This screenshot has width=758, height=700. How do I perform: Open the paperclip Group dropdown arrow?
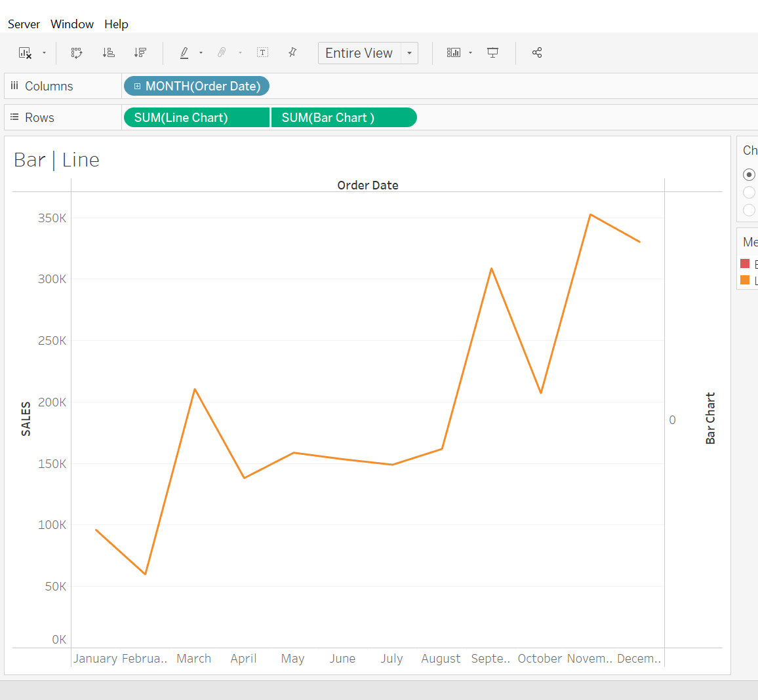tap(240, 52)
